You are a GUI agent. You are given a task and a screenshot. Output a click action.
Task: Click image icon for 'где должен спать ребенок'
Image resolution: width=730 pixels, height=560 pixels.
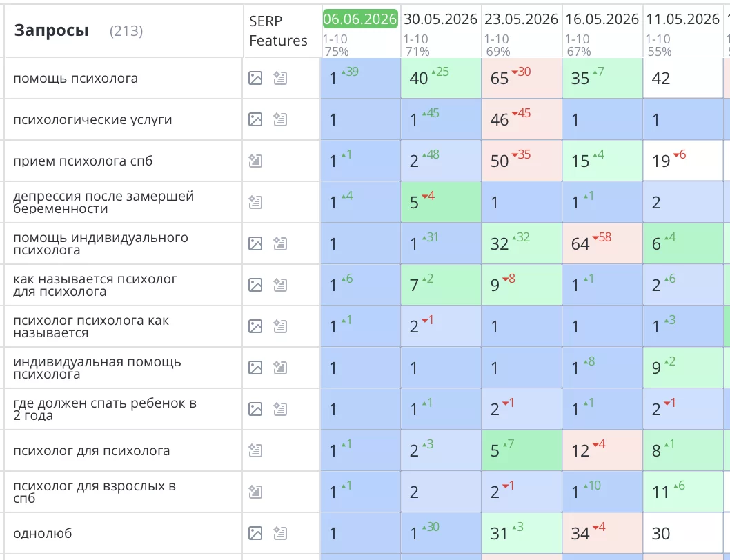(x=255, y=409)
